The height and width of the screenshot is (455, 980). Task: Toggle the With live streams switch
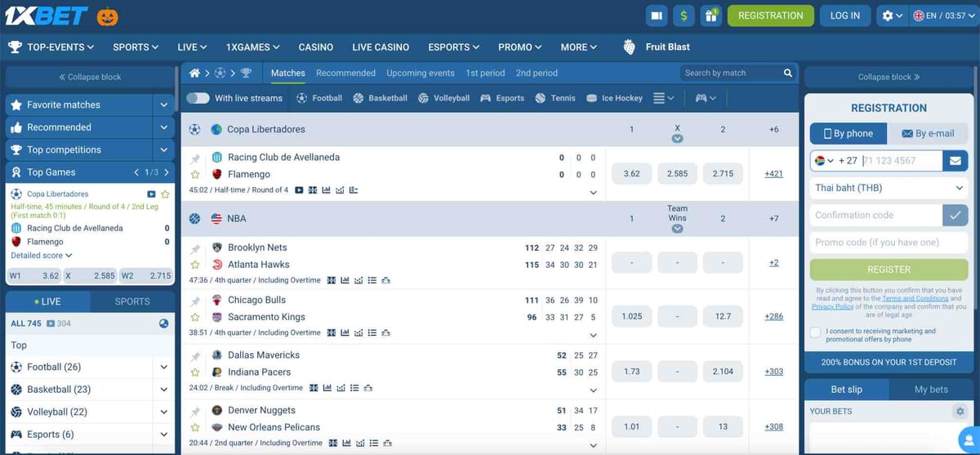coord(198,98)
